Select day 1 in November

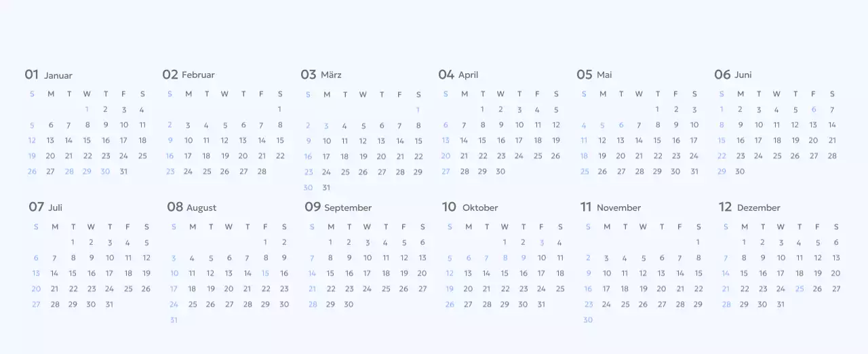[x=698, y=242]
